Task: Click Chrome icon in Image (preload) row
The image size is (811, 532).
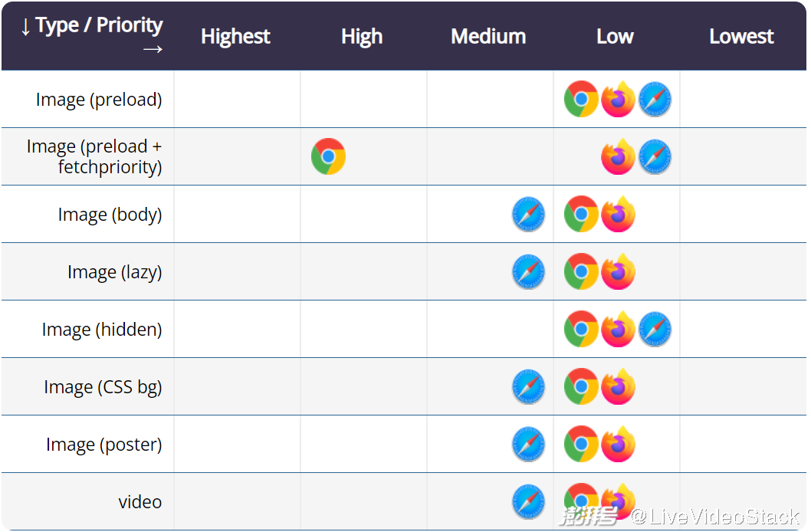Action: point(581,100)
